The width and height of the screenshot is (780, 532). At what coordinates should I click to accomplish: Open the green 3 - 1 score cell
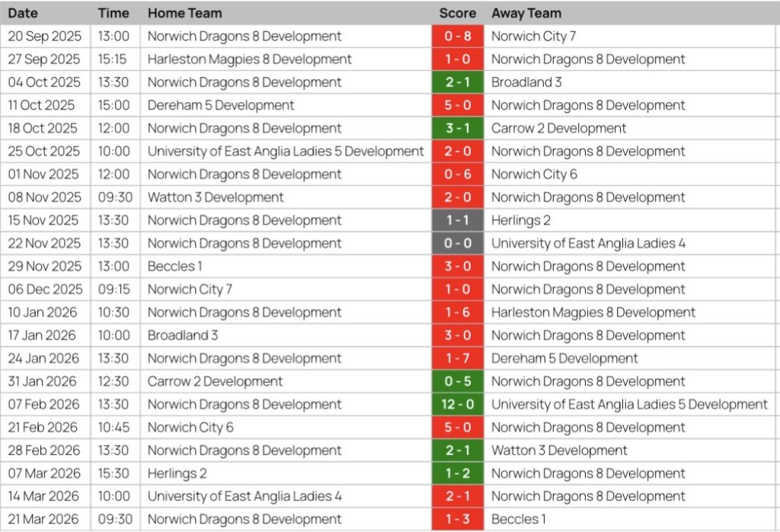[457, 129]
